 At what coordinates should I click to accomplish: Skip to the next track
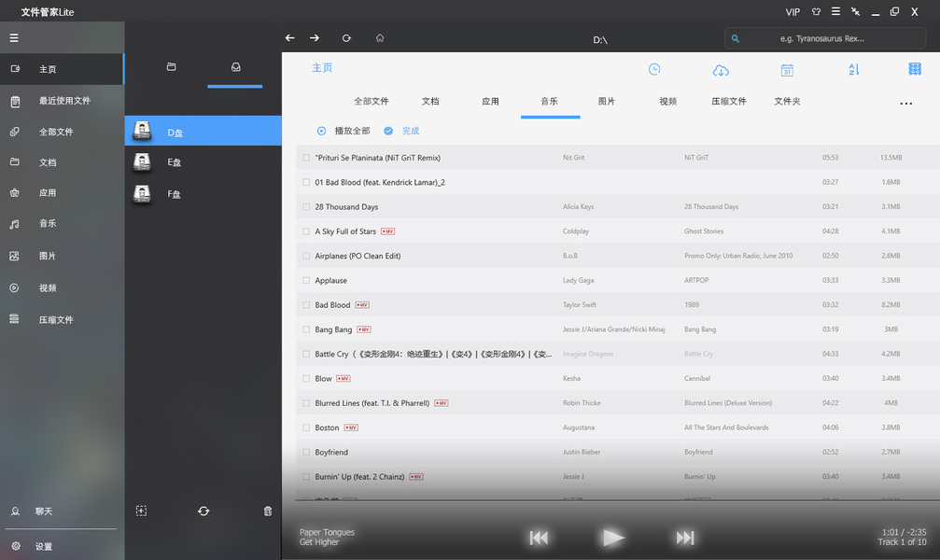(x=685, y=538)
